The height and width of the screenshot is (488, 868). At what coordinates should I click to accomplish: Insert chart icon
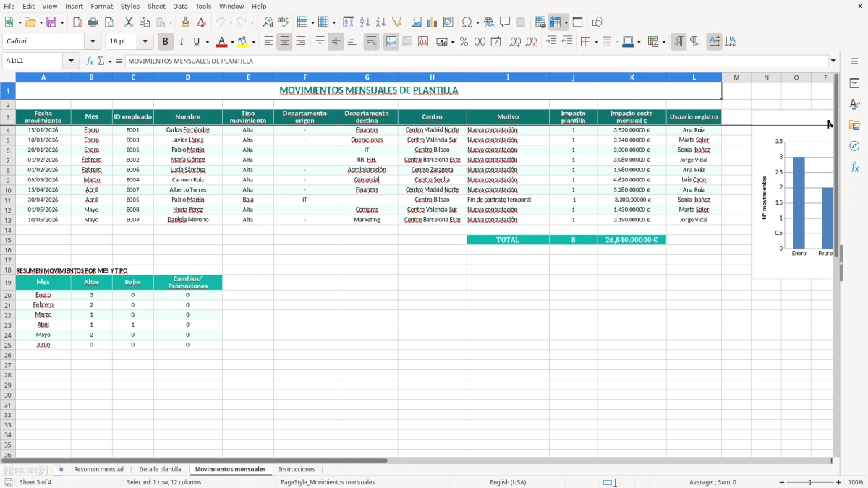tap(433, 22)
